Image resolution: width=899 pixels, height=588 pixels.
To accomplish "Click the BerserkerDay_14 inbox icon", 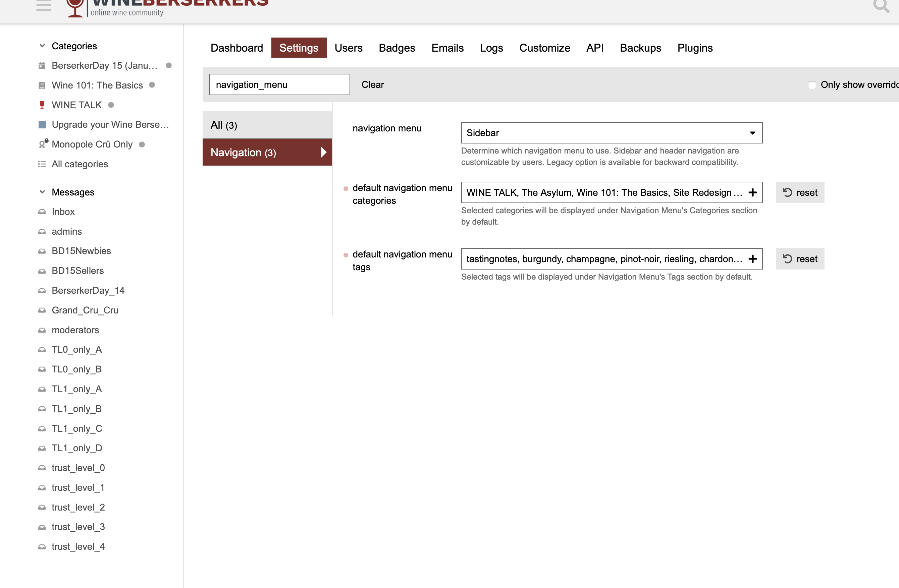I will pos(42,291).
